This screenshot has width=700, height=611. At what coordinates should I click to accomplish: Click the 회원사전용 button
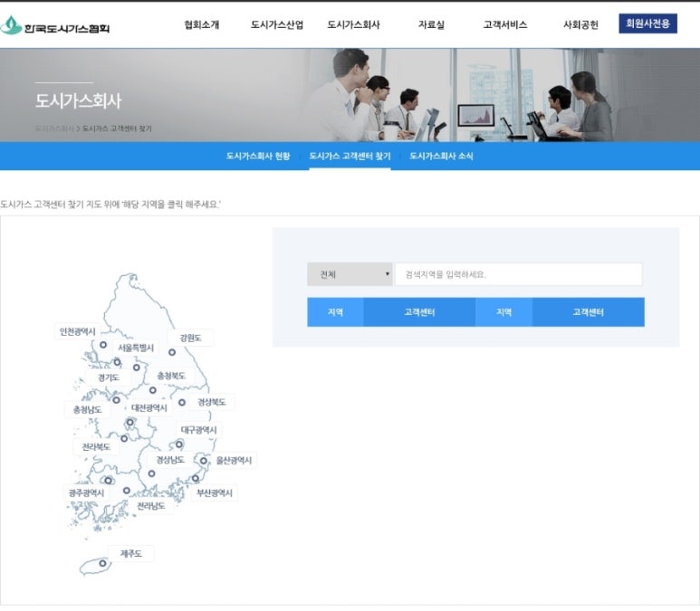point(647,24)
